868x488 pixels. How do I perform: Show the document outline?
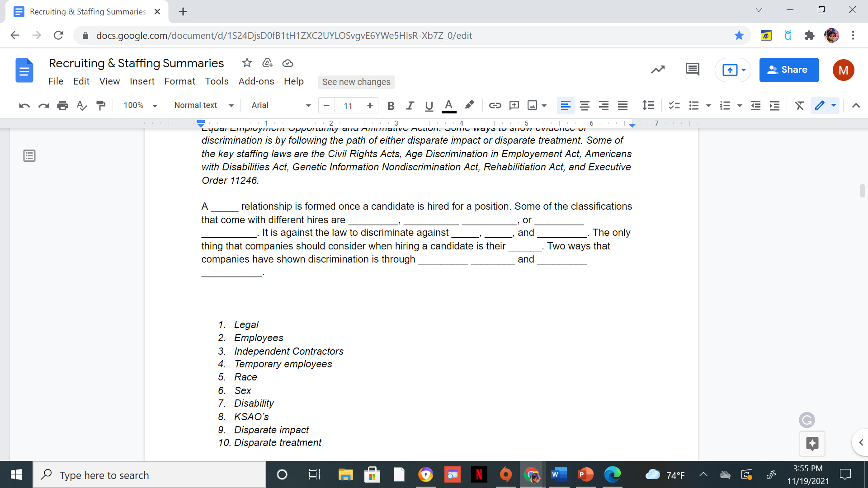tap(29, 156)
